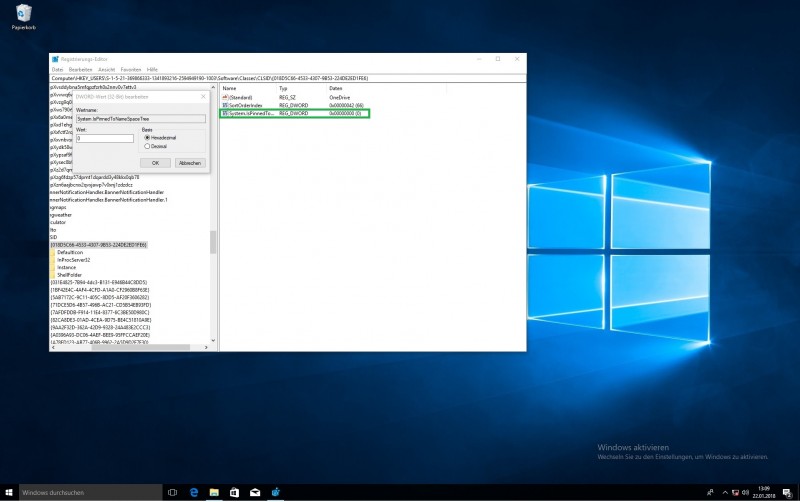Open the Store from the taskbar
This screenshot has height=502, width=800.
click(x=234, y=493)
